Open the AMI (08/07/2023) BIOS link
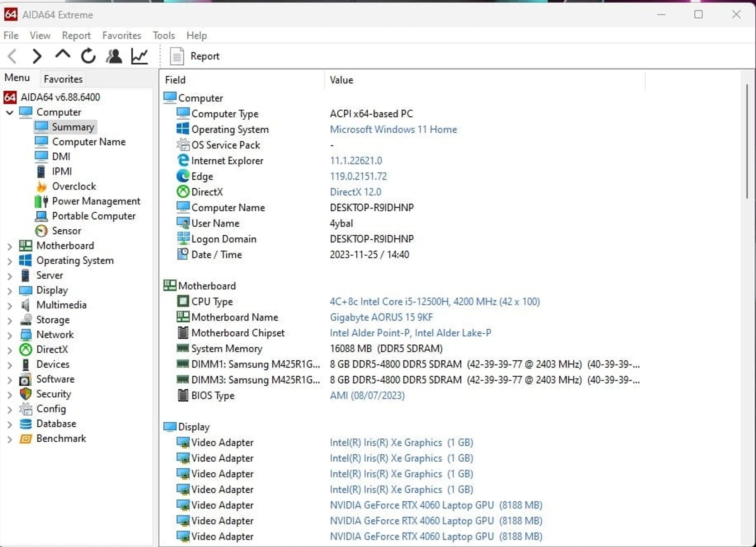 point(367,396)
